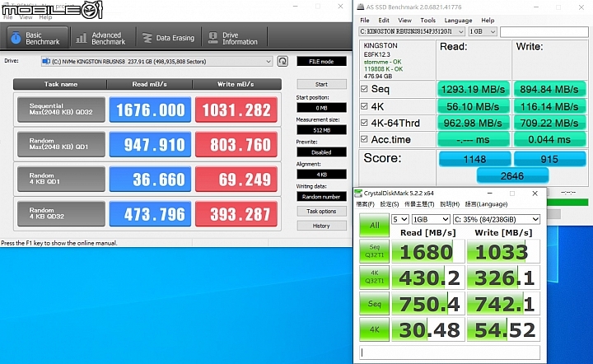Screen dimensions: 593x364
Task: Run the plain 4K test in CrystalDiskMark
Action: (x=374, y=329)
